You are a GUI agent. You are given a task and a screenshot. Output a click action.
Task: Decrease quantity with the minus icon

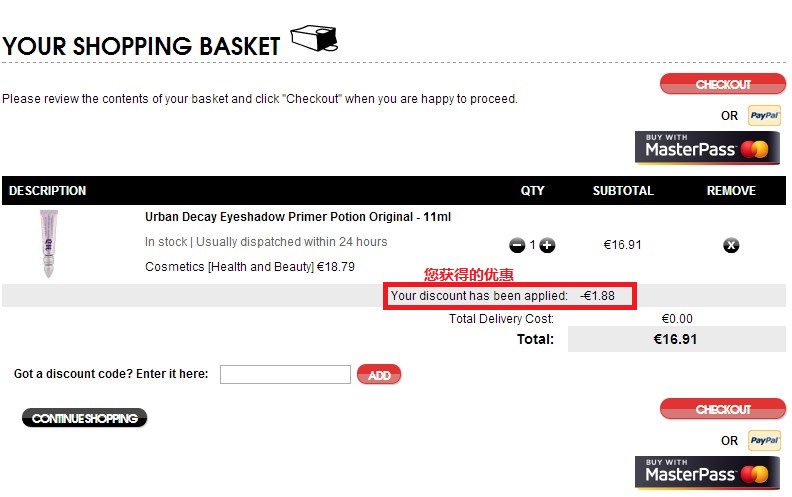click(x=517, y=245)
